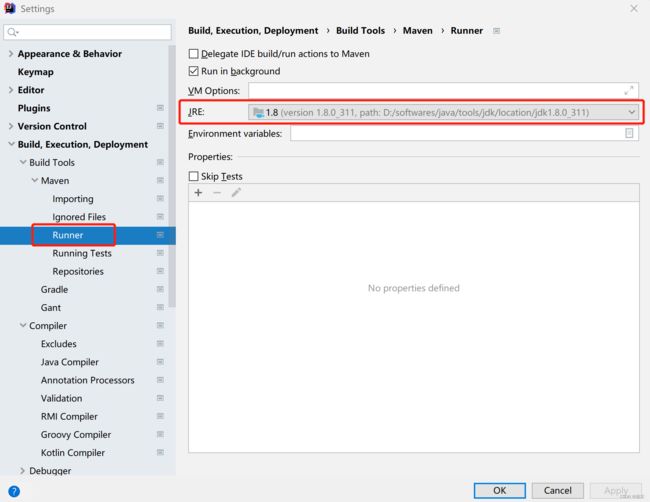Click project settings icon beside Validation
This screenshot has height=502, width=650.
click(160, 398)
